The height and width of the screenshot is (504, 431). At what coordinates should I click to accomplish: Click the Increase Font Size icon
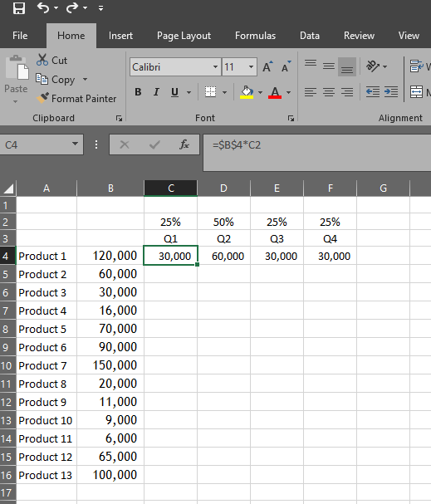(x=267, y=67)
